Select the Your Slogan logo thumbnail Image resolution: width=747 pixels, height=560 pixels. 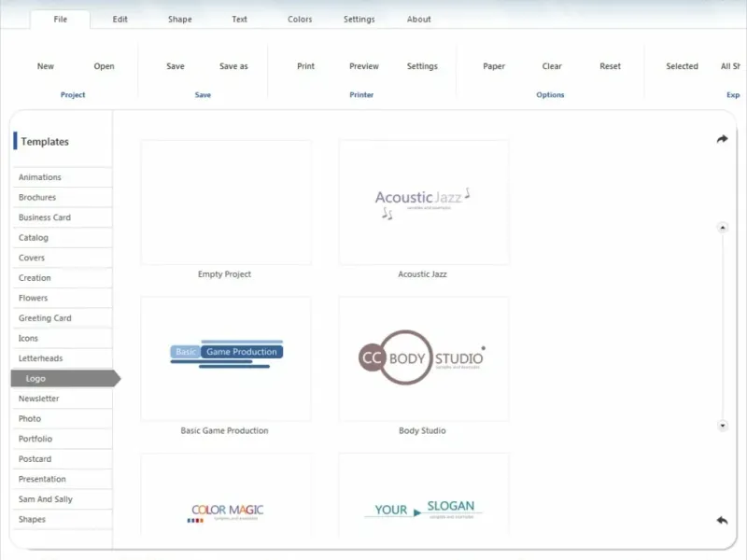coord(424,496)
